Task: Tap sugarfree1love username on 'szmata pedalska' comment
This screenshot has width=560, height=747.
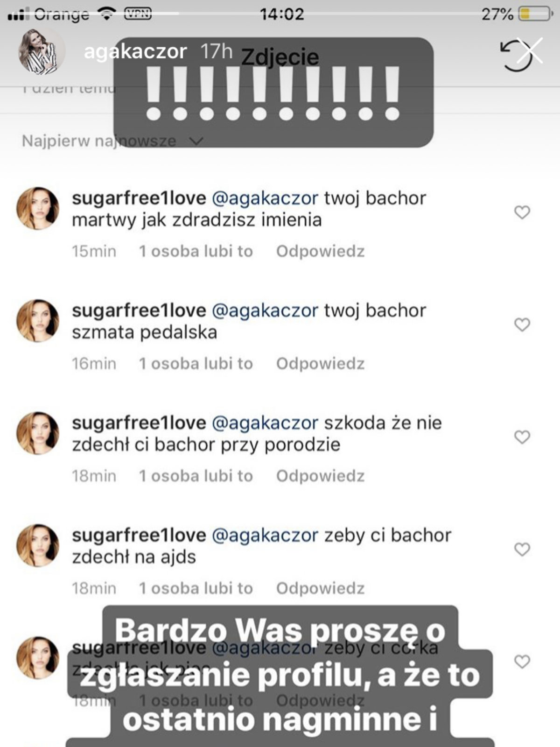Action: point(139,310)
